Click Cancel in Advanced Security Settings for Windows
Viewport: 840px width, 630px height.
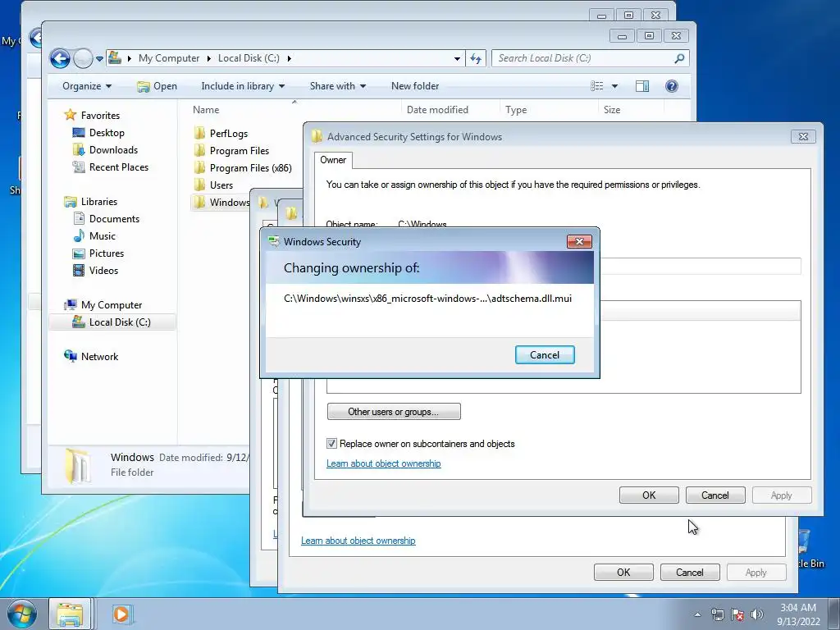[x=715, y=495]
